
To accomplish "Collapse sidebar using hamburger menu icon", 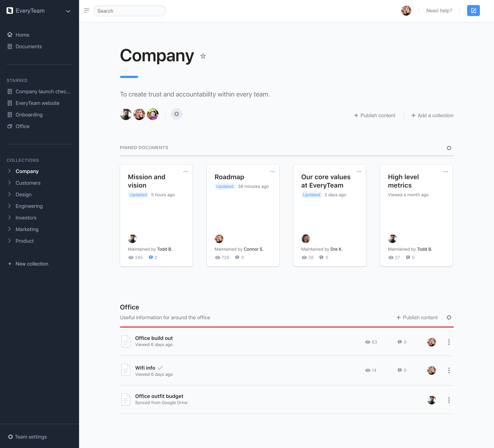I will point(87,11).
